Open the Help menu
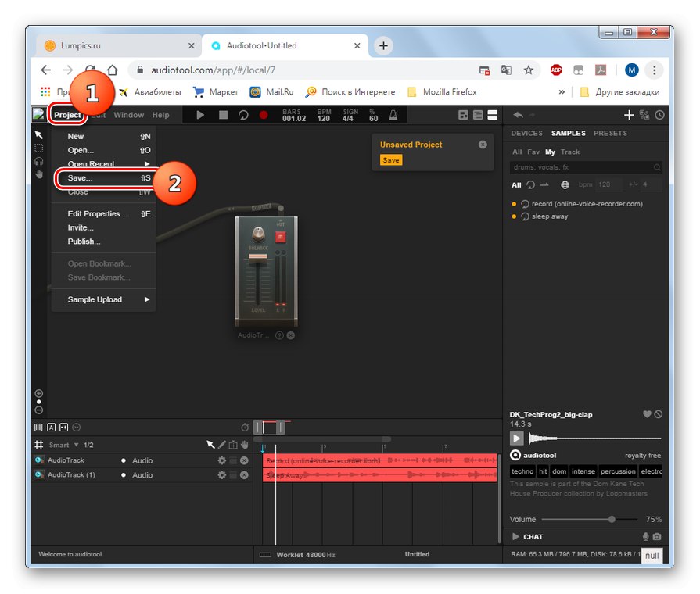The width and height of the screenshot is (700, 594). (160, 115)
